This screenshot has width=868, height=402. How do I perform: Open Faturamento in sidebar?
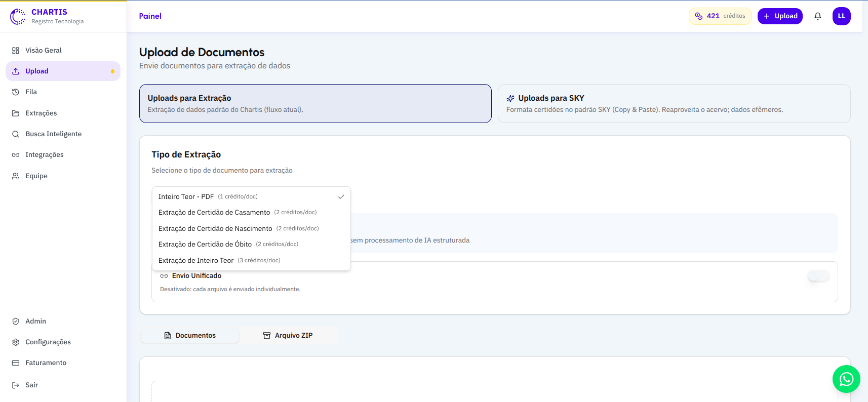(x=63, y=363)
